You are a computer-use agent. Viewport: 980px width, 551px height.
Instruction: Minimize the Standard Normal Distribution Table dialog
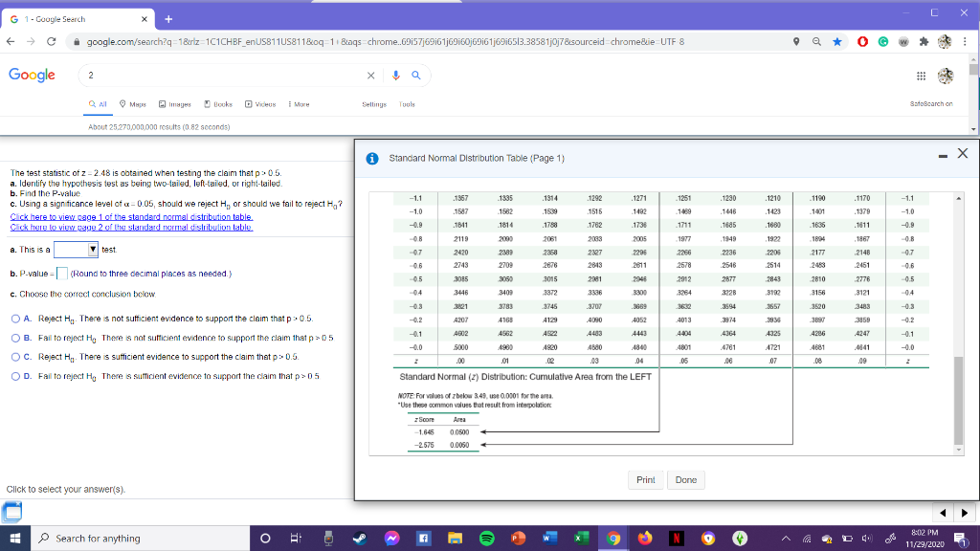(943, 156)
